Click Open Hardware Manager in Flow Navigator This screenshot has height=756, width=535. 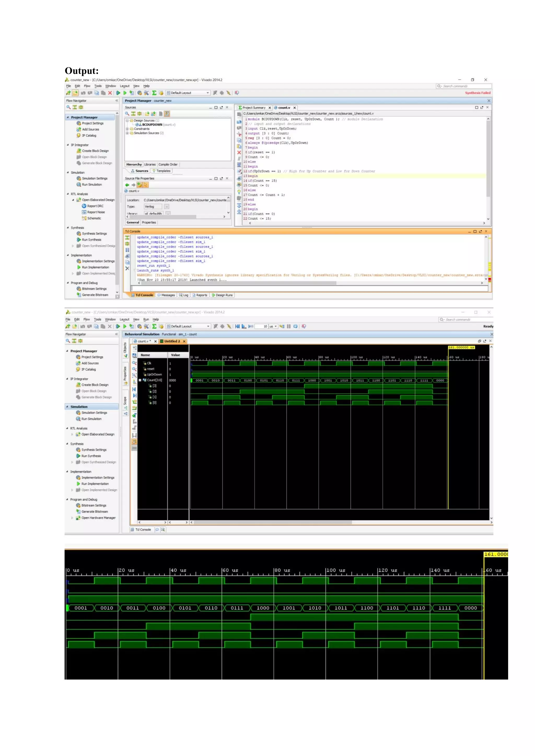point(98,518)
